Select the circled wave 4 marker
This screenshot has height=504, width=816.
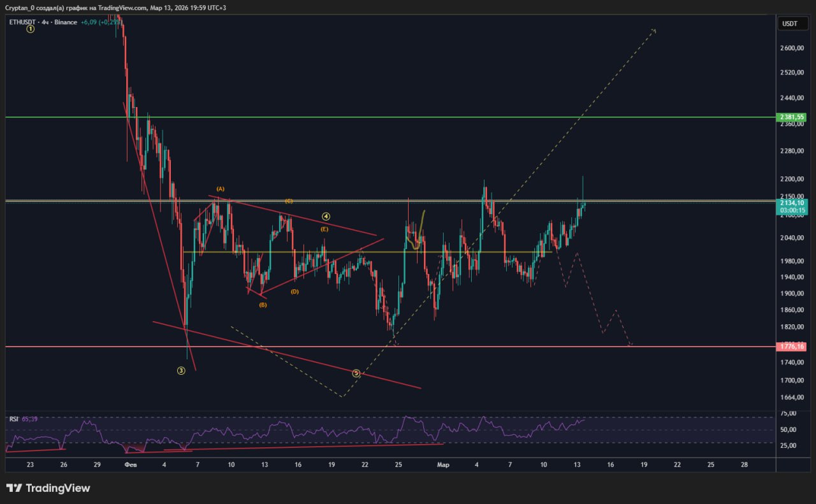[x=325, y=217]
